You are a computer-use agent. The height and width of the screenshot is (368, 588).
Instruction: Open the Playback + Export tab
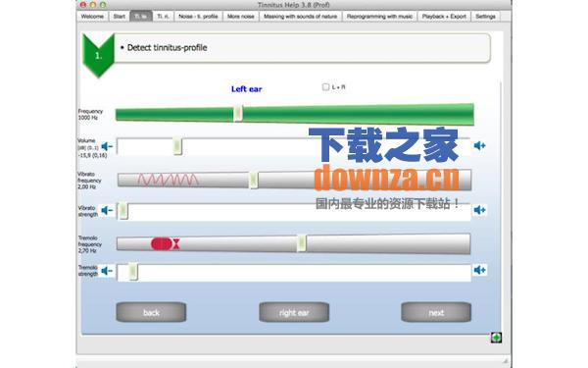pos(444,17)
